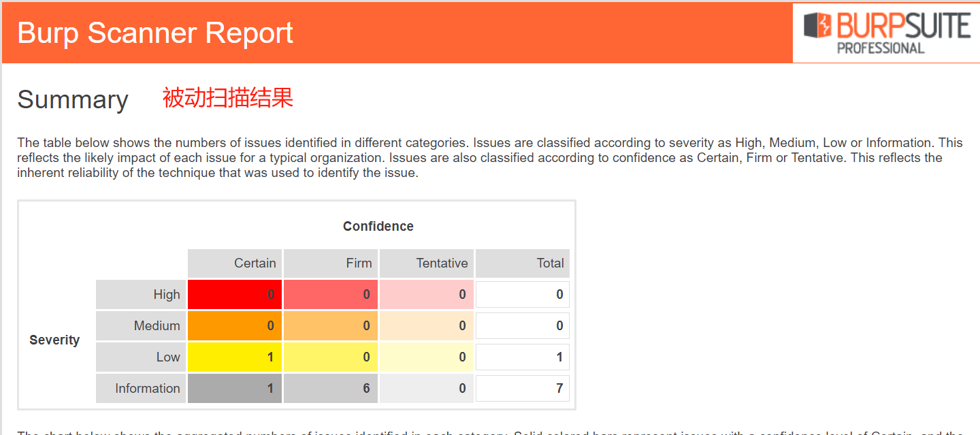
Task: Select the High severity row label
Action: (141, 295)
